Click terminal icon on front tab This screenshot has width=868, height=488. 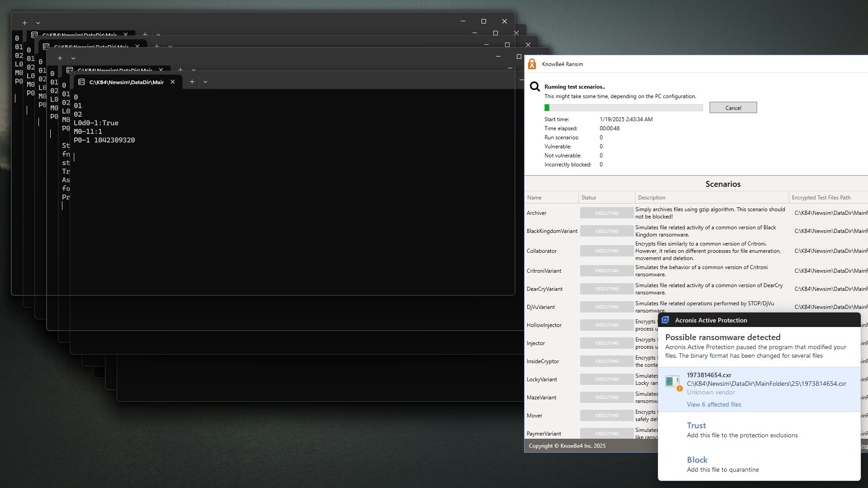[81, 82]
